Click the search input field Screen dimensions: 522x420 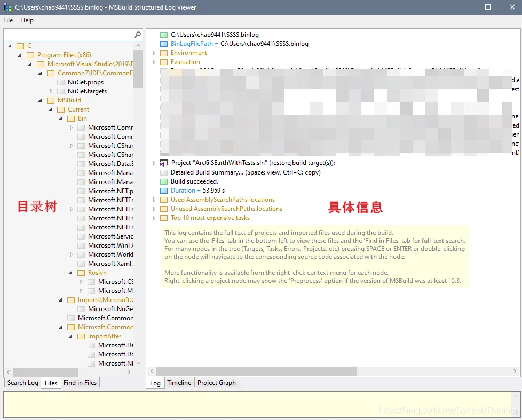pos(68,35)
